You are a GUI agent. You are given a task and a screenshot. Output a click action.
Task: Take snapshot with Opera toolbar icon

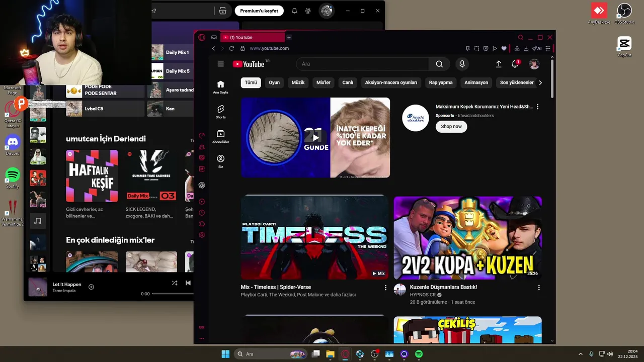[476, 48]
